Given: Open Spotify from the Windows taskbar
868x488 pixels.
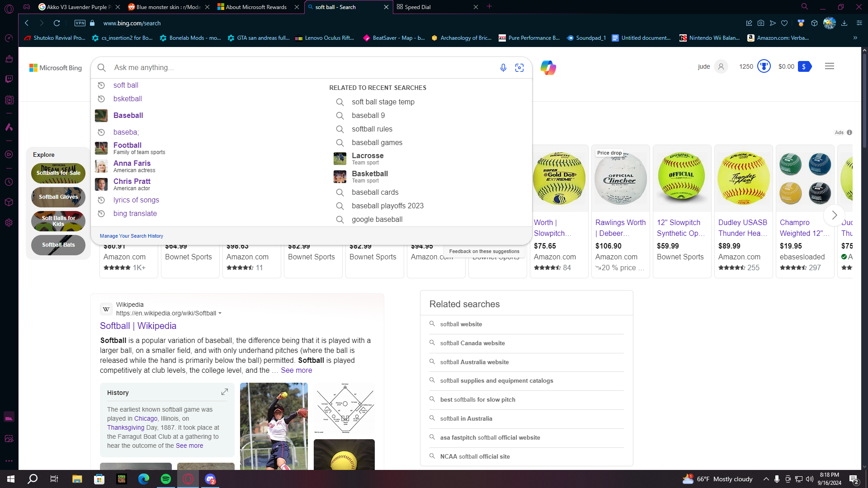Looking at the screenshot, I should tap(166, 479).
